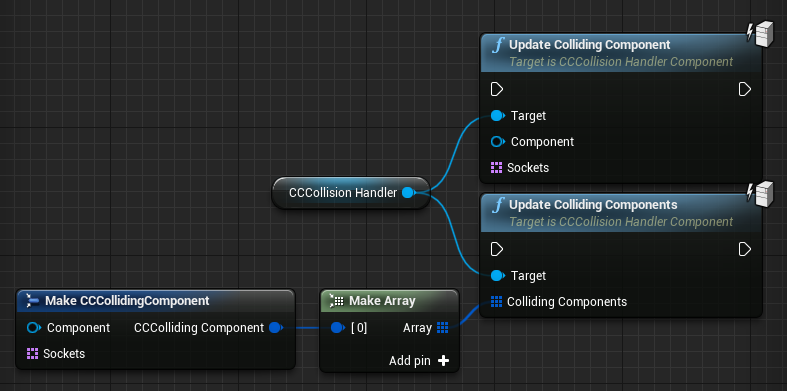Click the Colliding Components array input pin
787x391 pixels.
coord(496,302)
